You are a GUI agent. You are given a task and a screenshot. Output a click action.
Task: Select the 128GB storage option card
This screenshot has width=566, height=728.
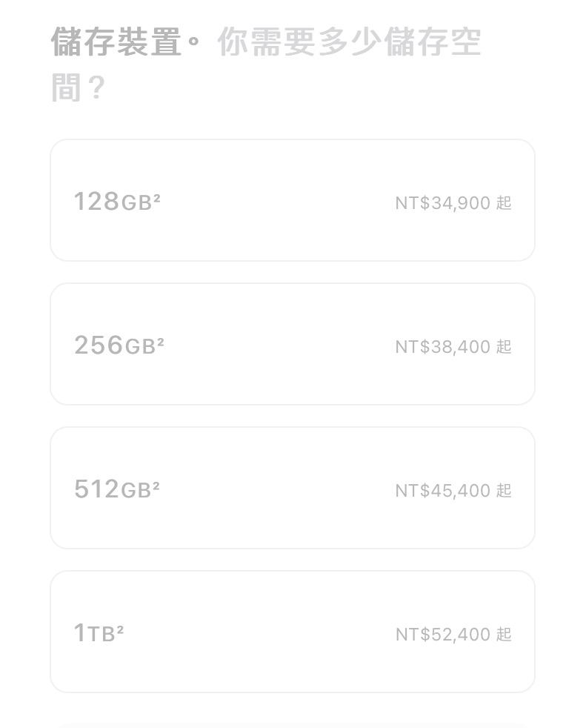(x=293, y=200)
